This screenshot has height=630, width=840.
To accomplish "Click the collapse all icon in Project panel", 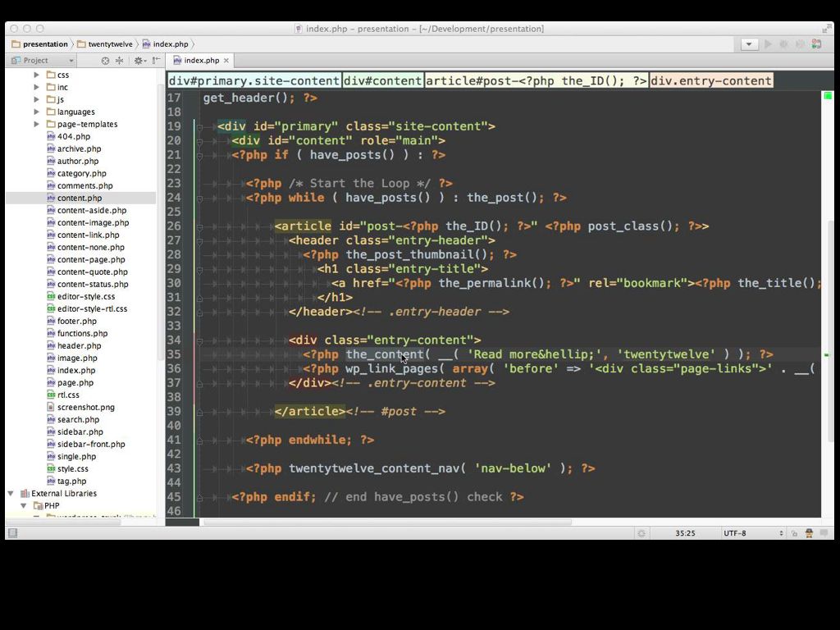I will click(119, 61).
